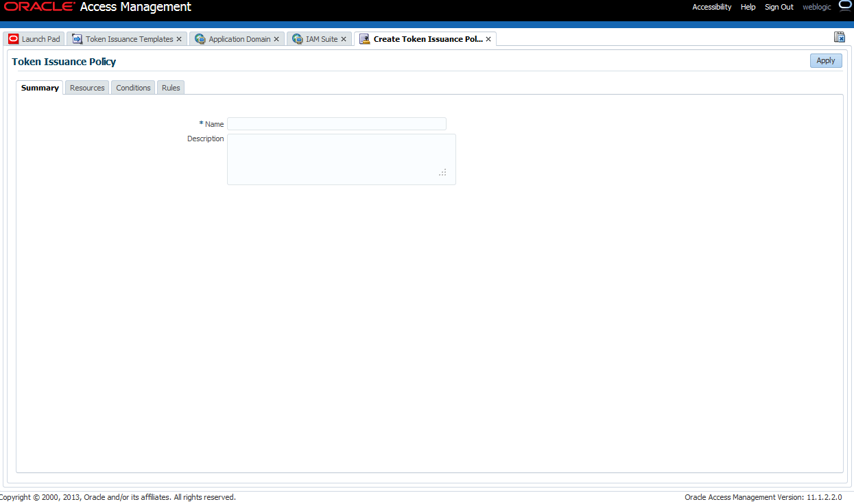Click the Access Management title text
Image resolution: width=854 pixels, height=504 pixels.
click(136, 8)
